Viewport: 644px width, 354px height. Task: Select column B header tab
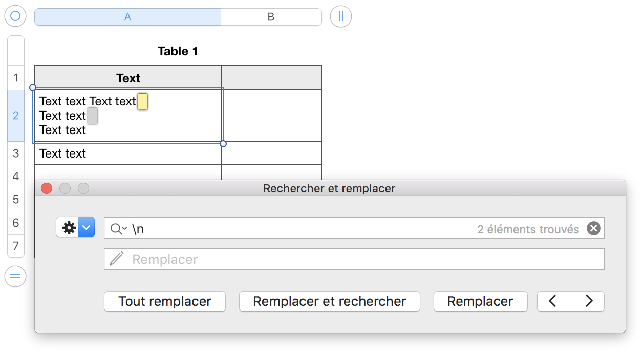pos(271,17)
